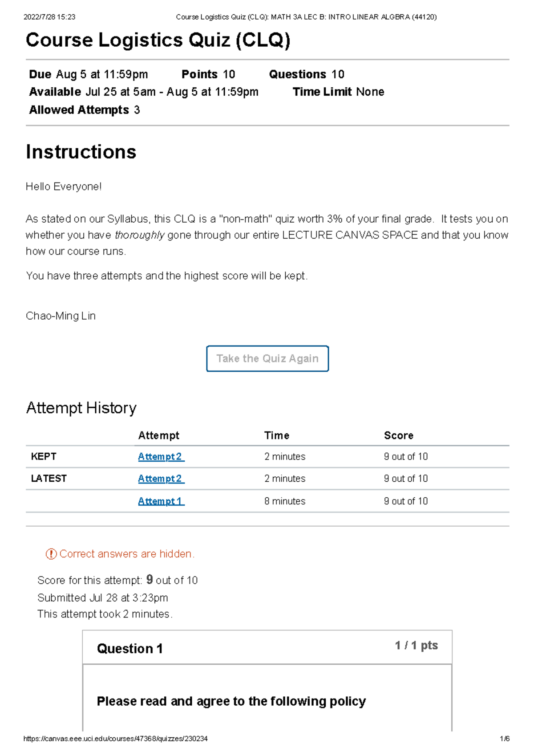Screen dimensions: 534x756
Task: Click the canvas.eee.uci.edu URL in the footer
Action: pos(115,739)
